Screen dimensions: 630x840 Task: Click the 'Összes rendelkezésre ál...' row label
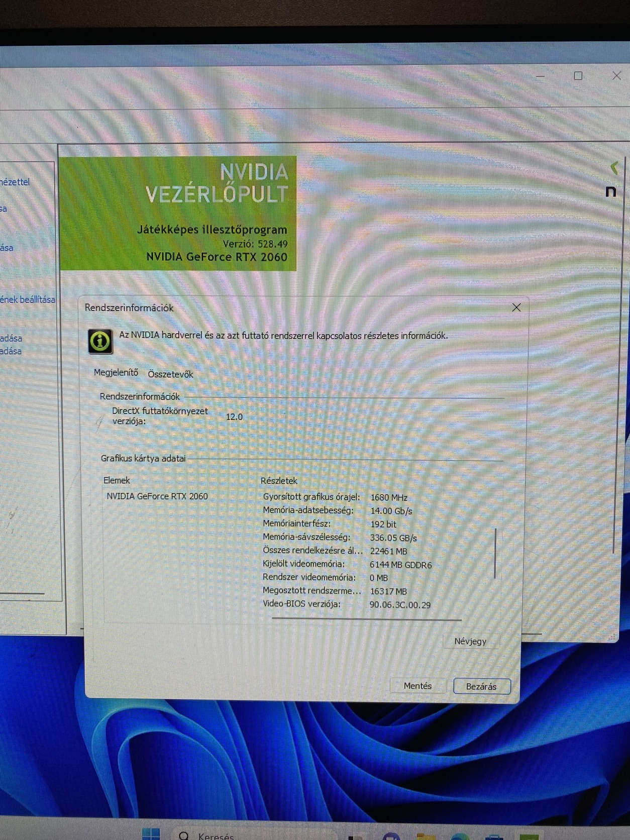click(312, 551)
